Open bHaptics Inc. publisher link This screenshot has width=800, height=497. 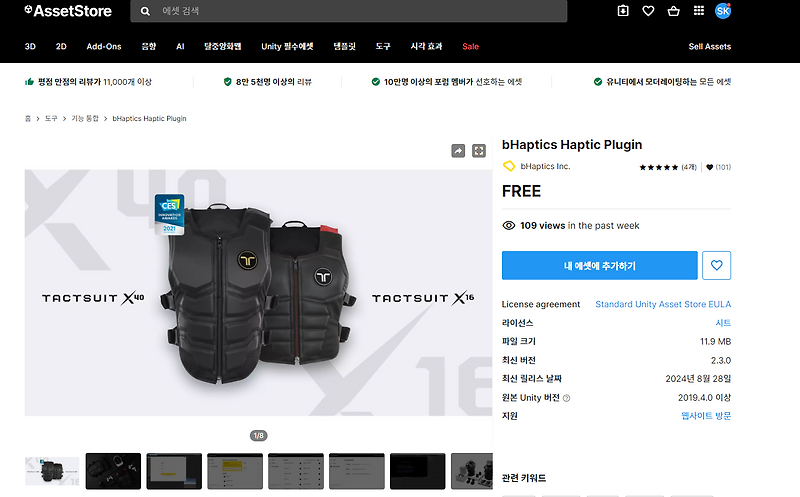(x=545, y=166)
